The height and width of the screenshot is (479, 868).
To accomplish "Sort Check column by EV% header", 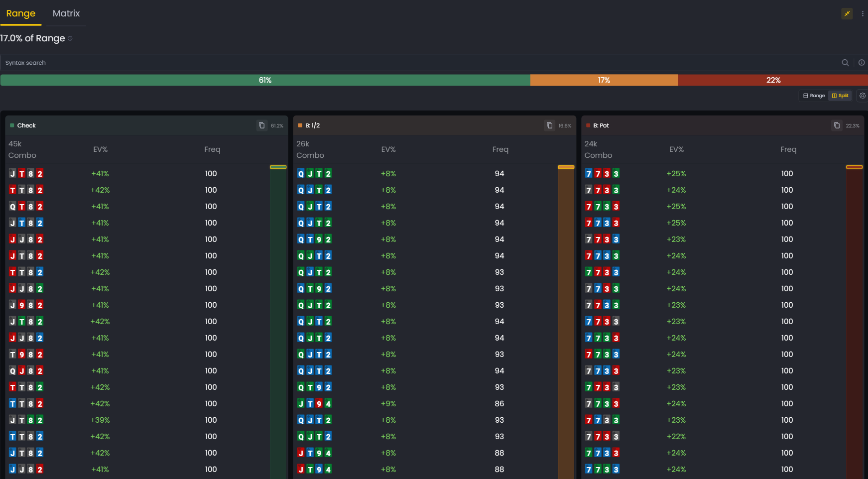I will click(x=100, y=149).
